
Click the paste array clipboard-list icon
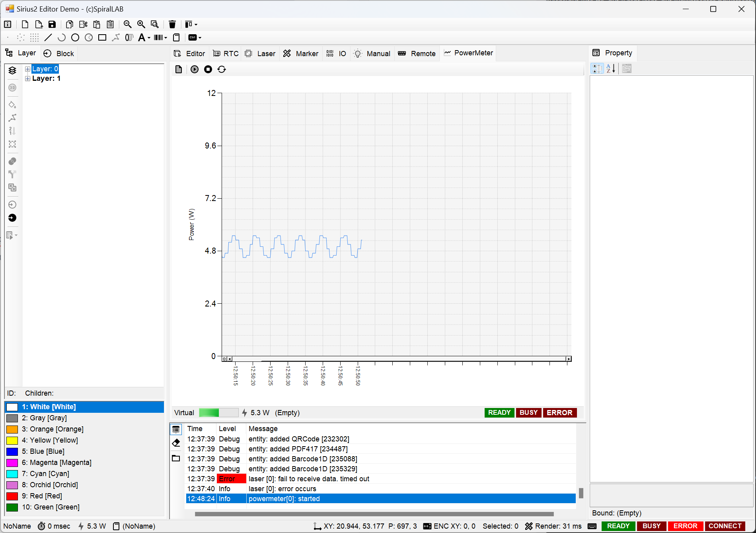(110, 24)
